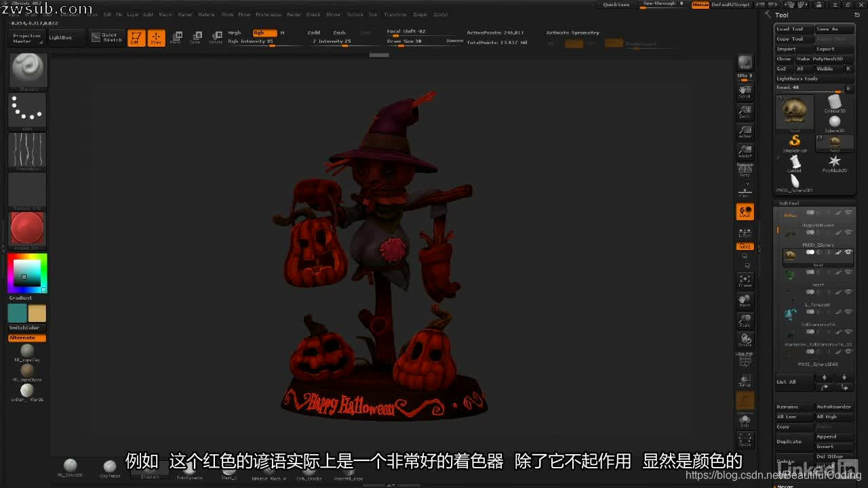The height and width of the screenshot is (488, 868).
Task: Collapse the Tool palette header
Action: [782, 15]
